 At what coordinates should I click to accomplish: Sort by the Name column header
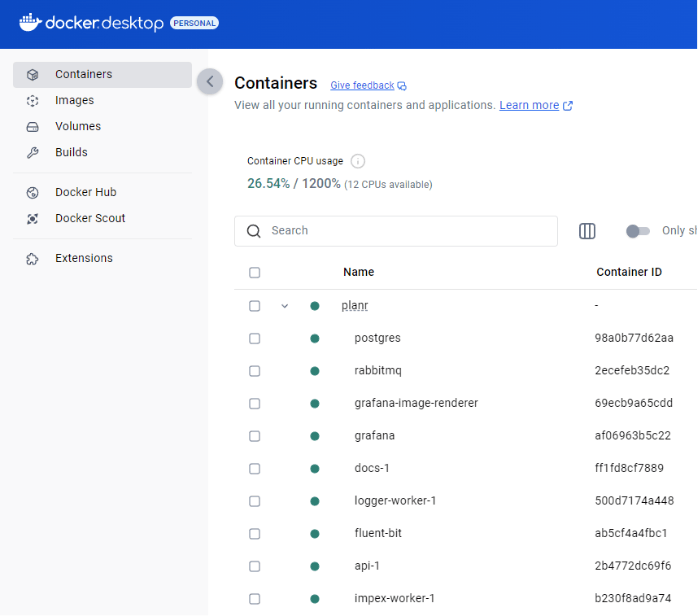358,272
